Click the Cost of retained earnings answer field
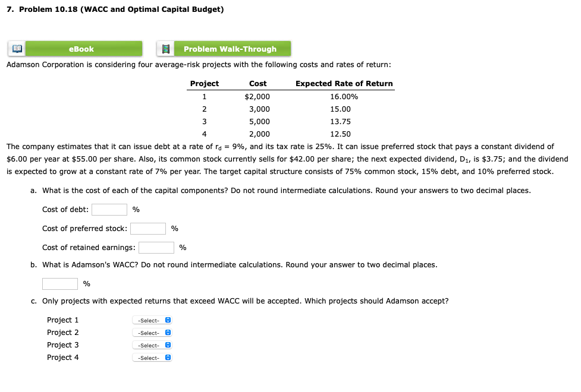 (156, 247)
